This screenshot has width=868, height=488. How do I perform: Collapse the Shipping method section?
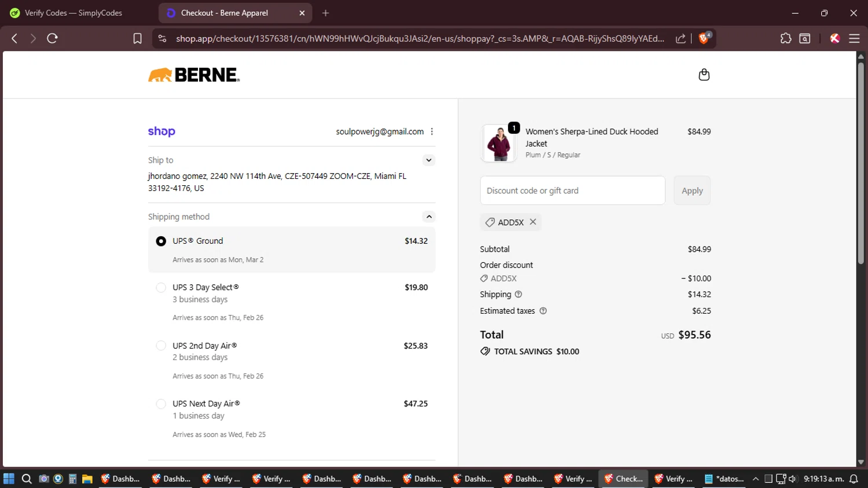(x=429, y=217)
